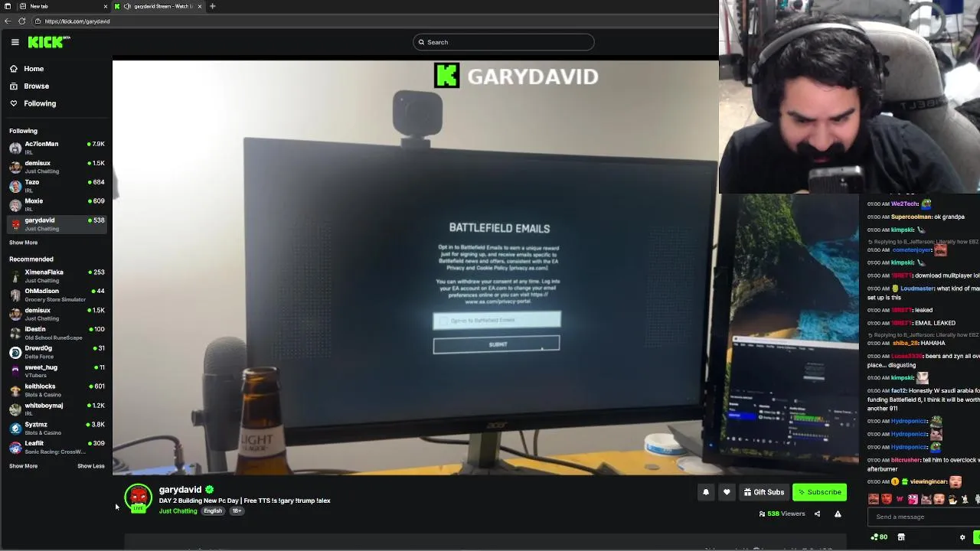980x551 pixels.
Task: Click the site info lock icon
Action: click(38, 21)
